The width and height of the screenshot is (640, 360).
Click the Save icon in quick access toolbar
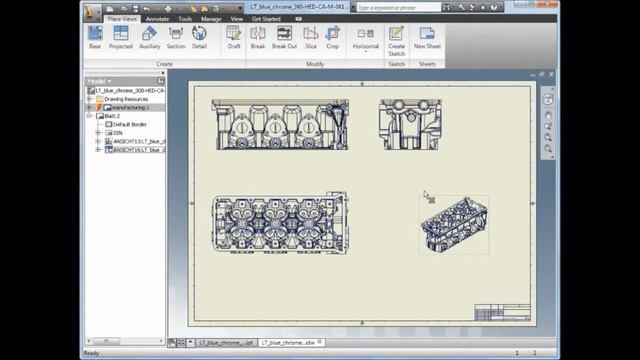pos(136,8)
